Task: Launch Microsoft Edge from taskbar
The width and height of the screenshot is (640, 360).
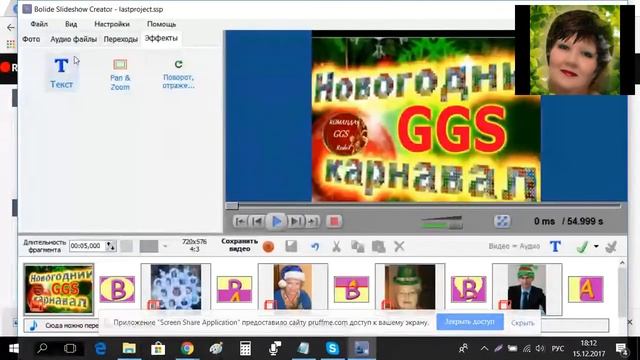Action: pyautogui.click(x=100, y=349)
